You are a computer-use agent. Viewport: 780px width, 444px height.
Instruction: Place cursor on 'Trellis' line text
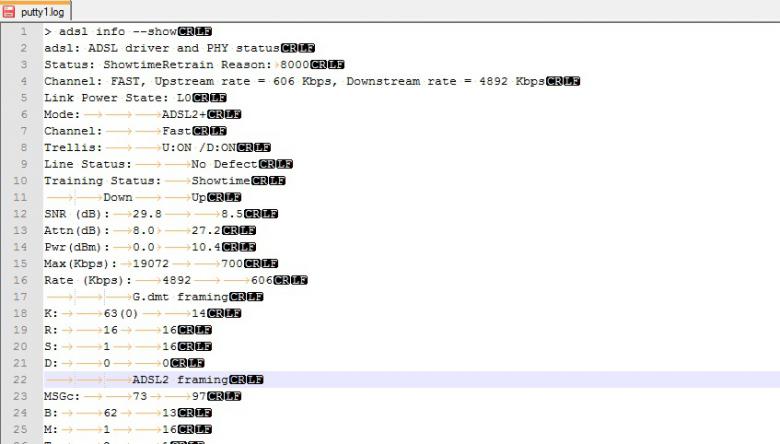click(70, 147)
